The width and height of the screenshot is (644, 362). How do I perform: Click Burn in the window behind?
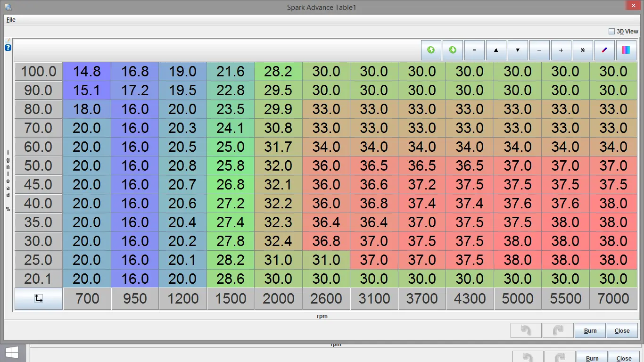pos(592,357)
